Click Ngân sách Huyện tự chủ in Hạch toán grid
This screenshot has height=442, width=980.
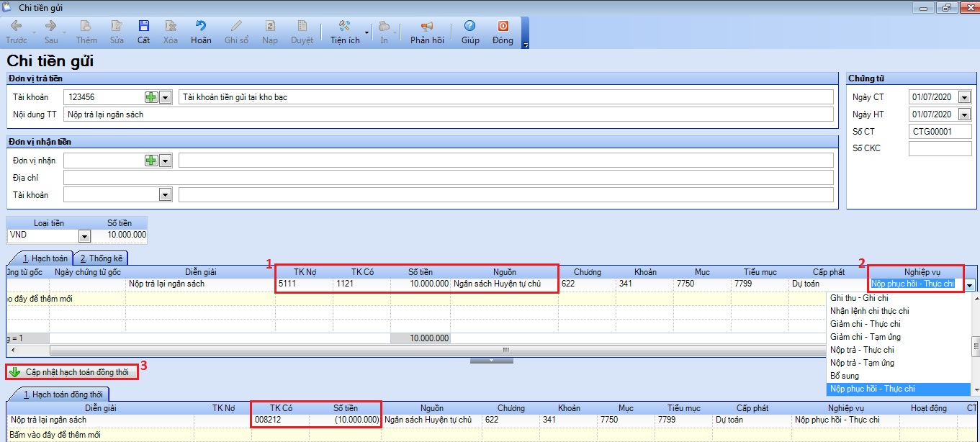(x=504, y=284)
